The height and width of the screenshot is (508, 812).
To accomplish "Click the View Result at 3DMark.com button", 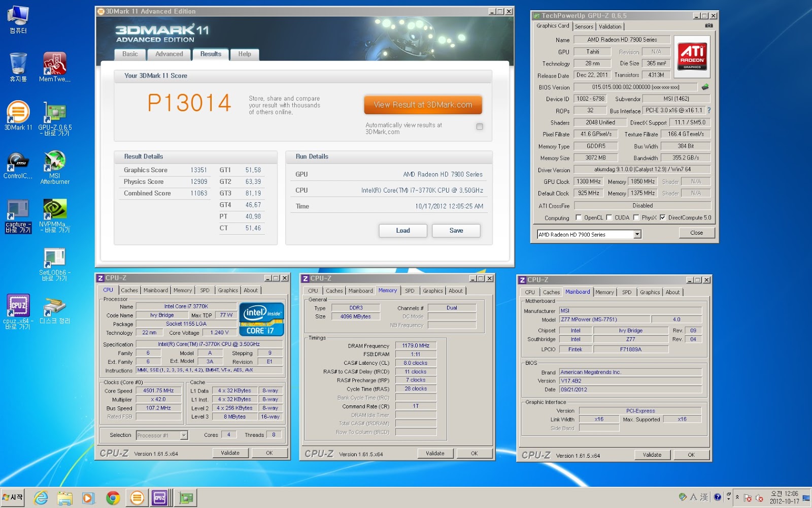I will coord(423,104).
